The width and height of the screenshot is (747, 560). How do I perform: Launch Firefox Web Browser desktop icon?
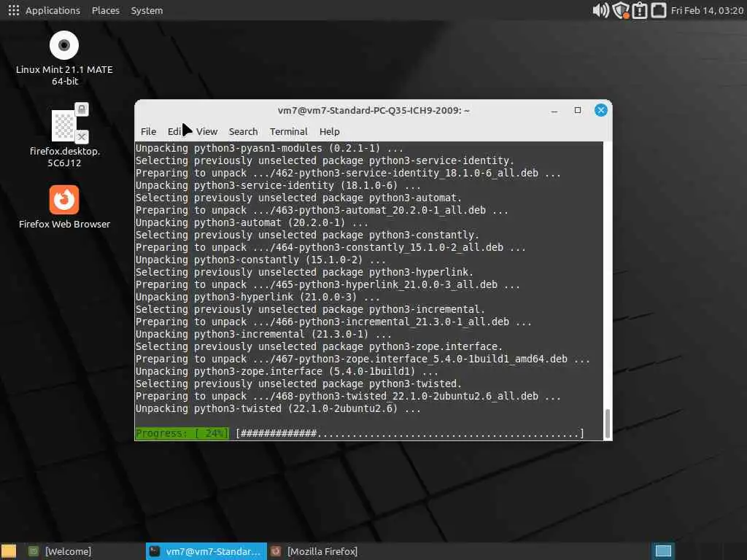tap(64, 206)
